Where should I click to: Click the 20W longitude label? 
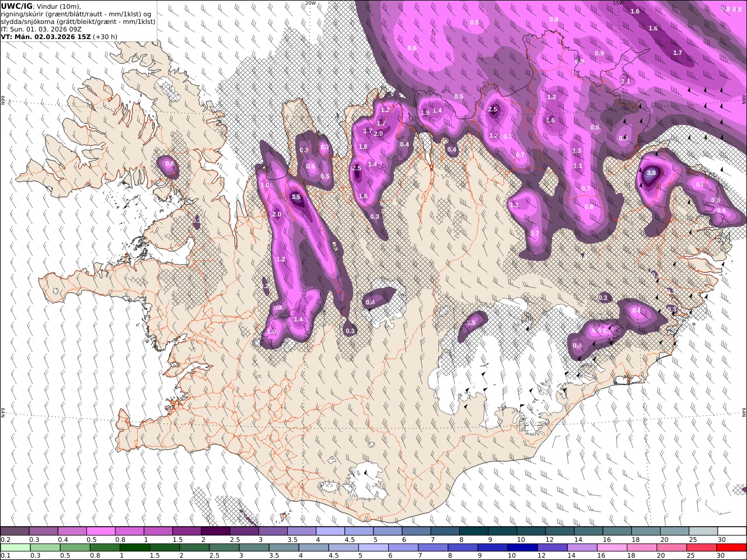pos(310,3)
